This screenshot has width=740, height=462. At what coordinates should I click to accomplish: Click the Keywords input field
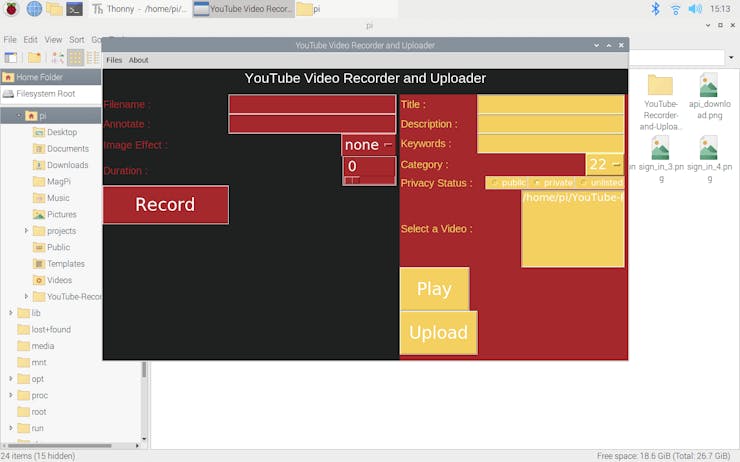point(551,143)
